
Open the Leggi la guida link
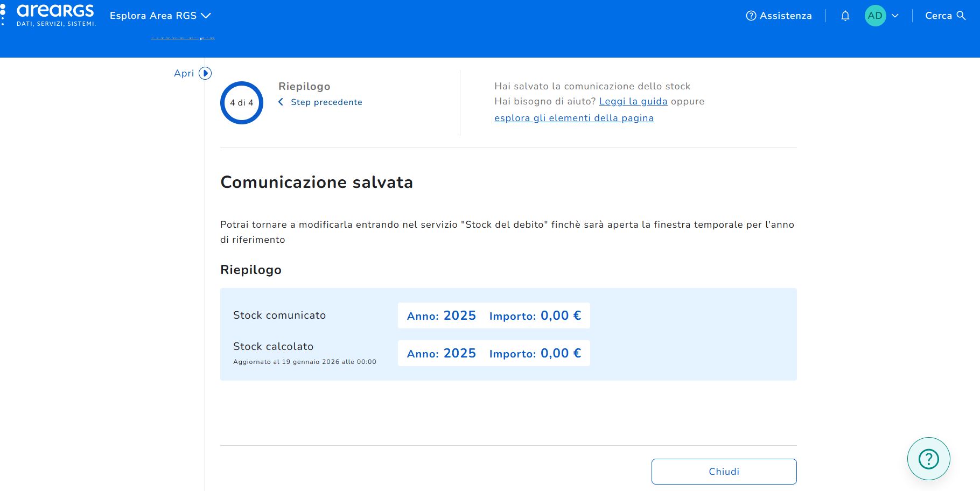633,101
